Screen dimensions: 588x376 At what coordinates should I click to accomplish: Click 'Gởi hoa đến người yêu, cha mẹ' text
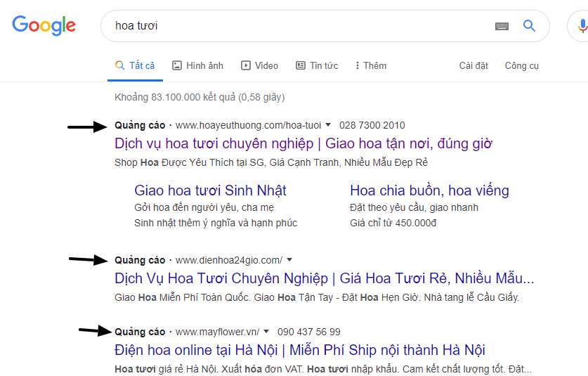[x=204, y=207]
